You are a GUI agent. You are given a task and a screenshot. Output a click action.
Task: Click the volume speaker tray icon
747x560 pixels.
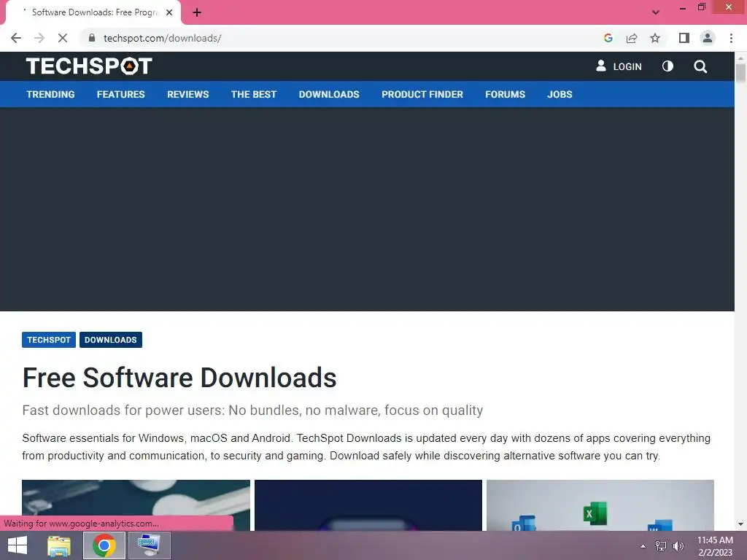pyautogui.click(x=678, y=546)
